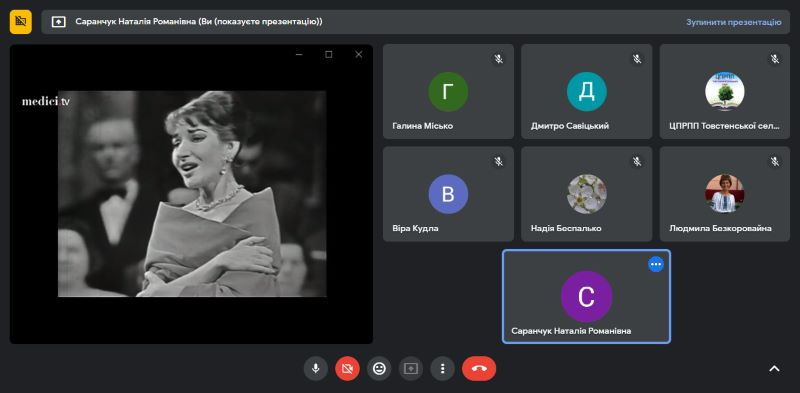Select Галина Місько green avatar
The height and width of the screenshot is (393, 800).
448,92
